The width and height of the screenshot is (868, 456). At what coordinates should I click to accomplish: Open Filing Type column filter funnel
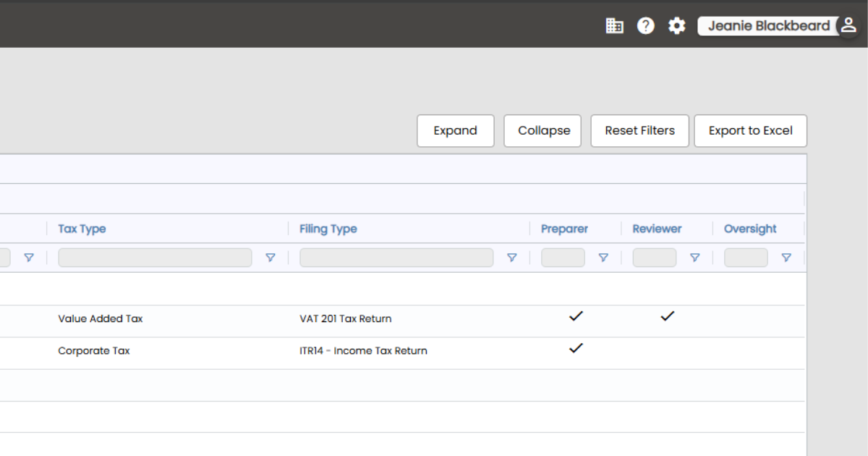point(512,258)
